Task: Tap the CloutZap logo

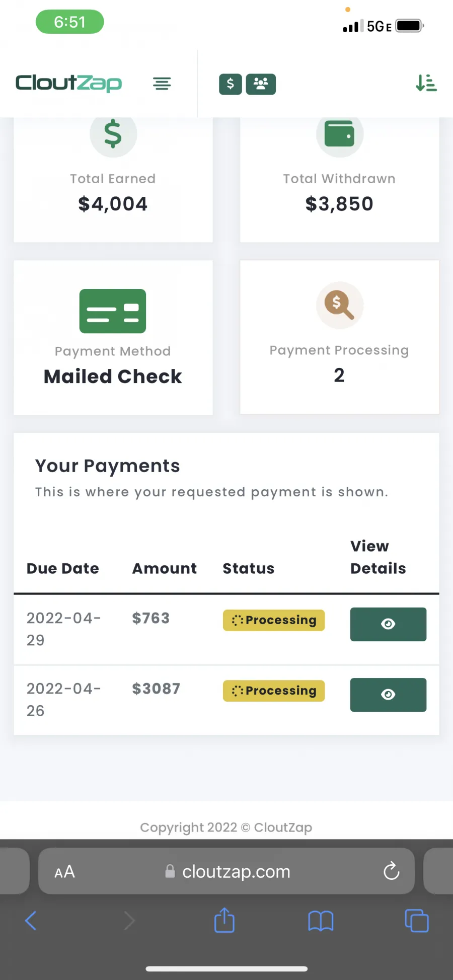Action: pyautogui.click(x=68, y=83)
